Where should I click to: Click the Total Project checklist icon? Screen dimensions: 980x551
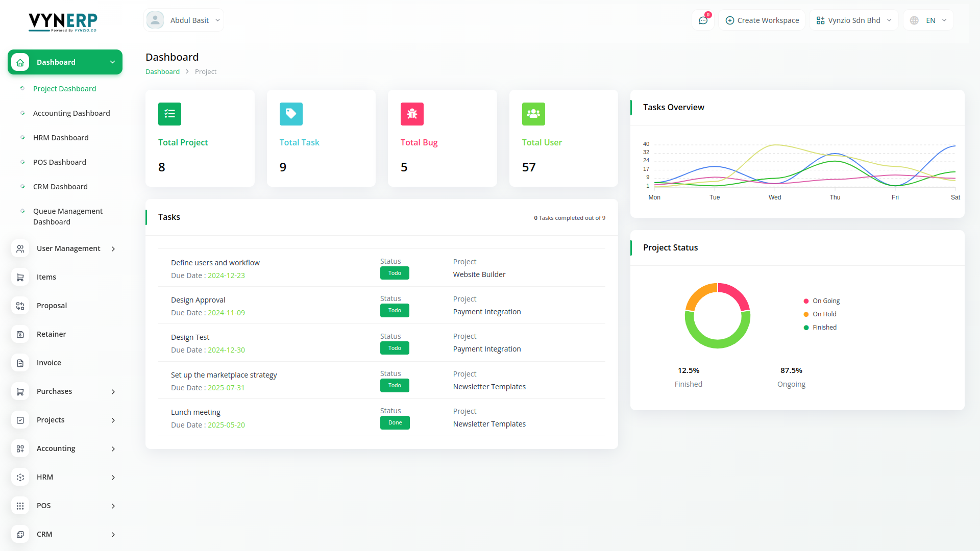tap(169, 114)
